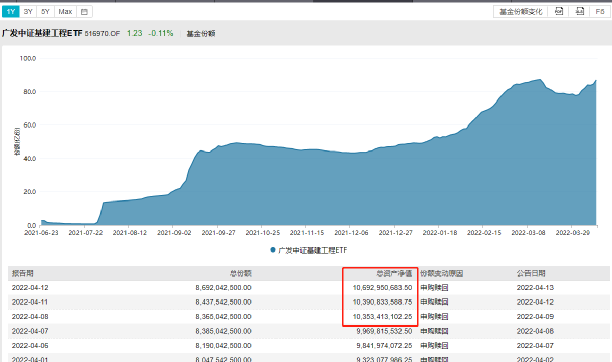Switch to the 5Y time range
The height and width of the screenshot is (362, 612).
pos(46,12)
